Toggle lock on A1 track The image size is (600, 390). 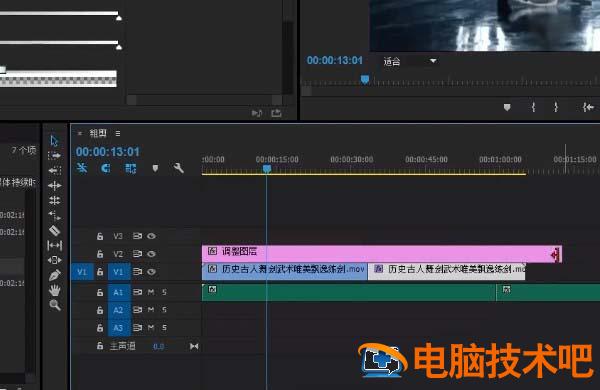pos(100,292)
